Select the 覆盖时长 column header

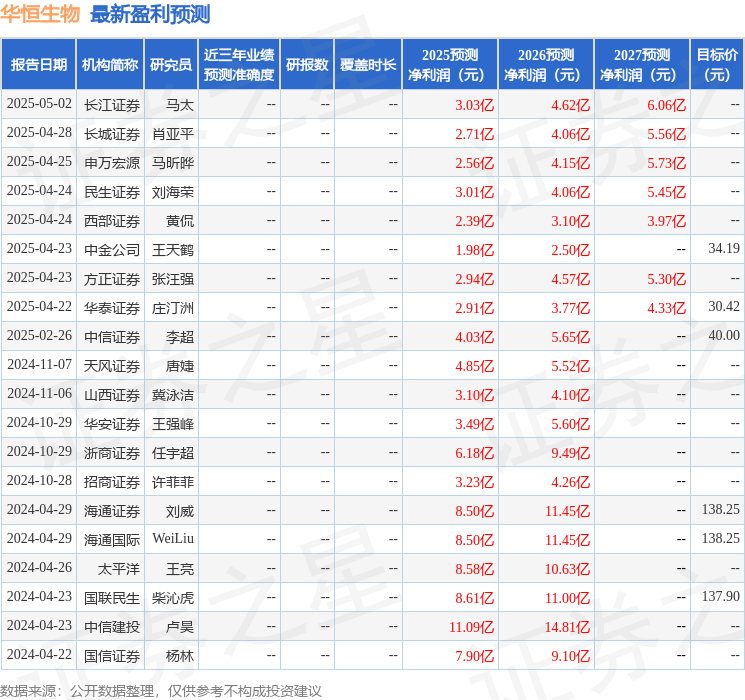coord(368,64)
